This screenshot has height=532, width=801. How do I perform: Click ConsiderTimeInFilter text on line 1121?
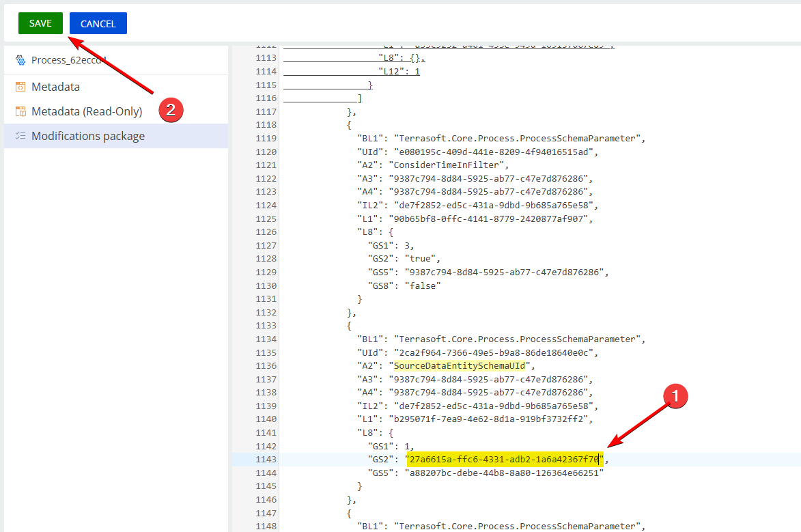pyautogui.click(x=449, y=165)
